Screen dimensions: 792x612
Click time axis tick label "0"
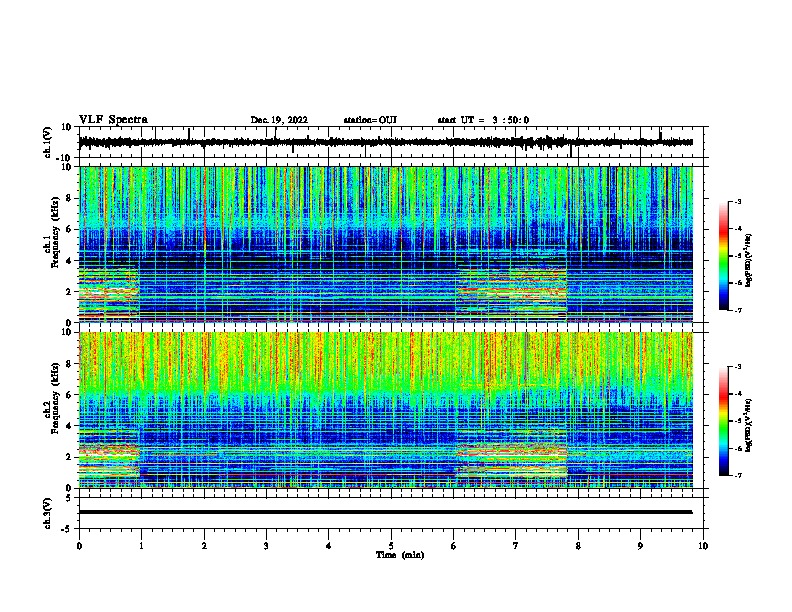(79, 546)
